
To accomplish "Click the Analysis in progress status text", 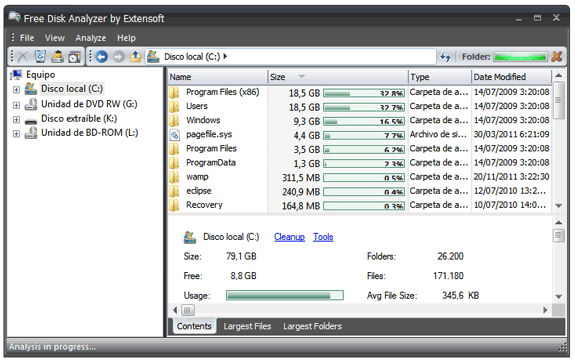I will [x=52, y=347].
